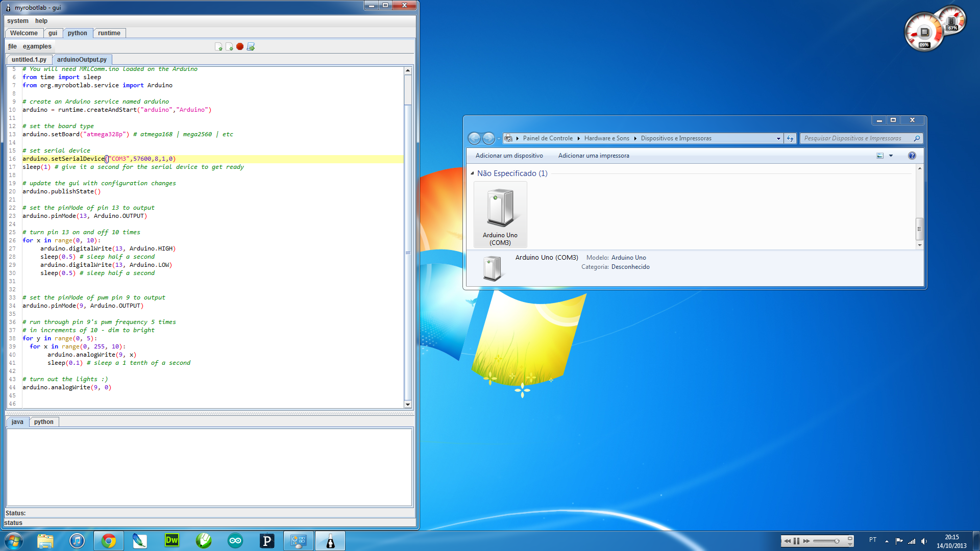Click Show Desktop button at taskbar end

(x=976, y=541)
